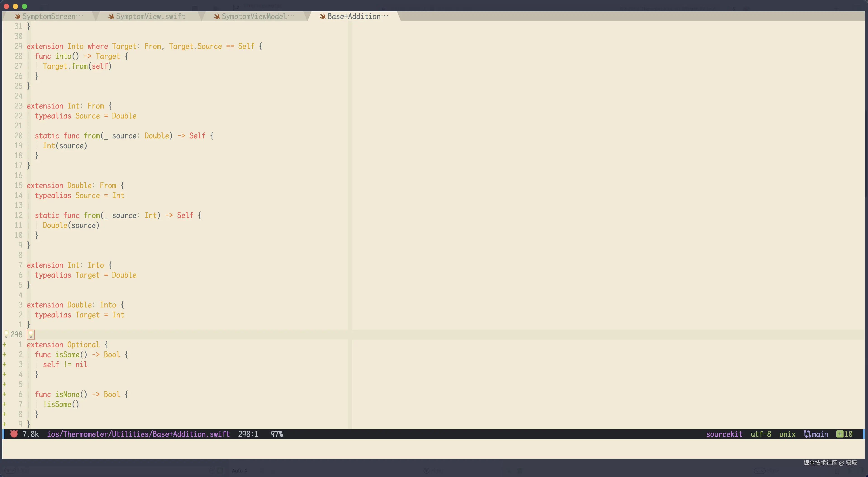The height and width of the screenshot is (477, 868).
Task: Click the Swift icon on SymptomView.swift tab
Action: click(x=111, y=16)
